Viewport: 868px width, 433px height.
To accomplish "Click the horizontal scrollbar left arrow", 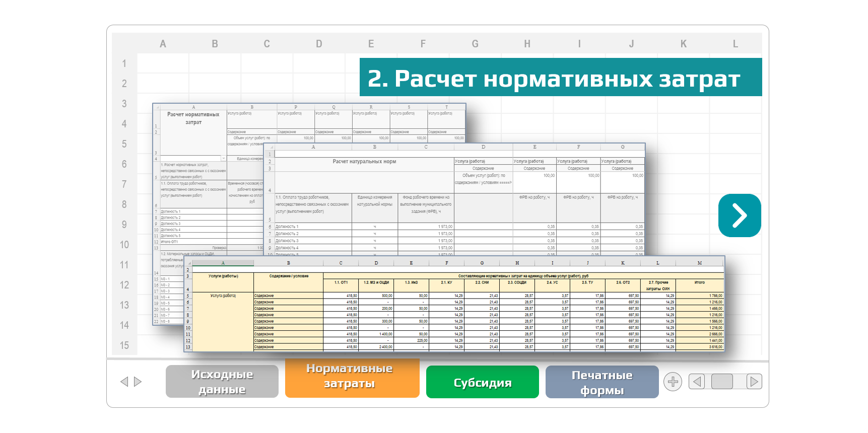I will pos(697,382).
